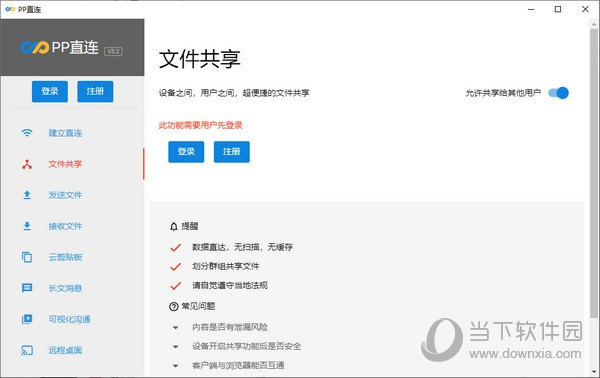The height and width of the screenshot is (378, 600).
Task: Click the vertical scrollbar thumb on the right
Action: point(593,172)
